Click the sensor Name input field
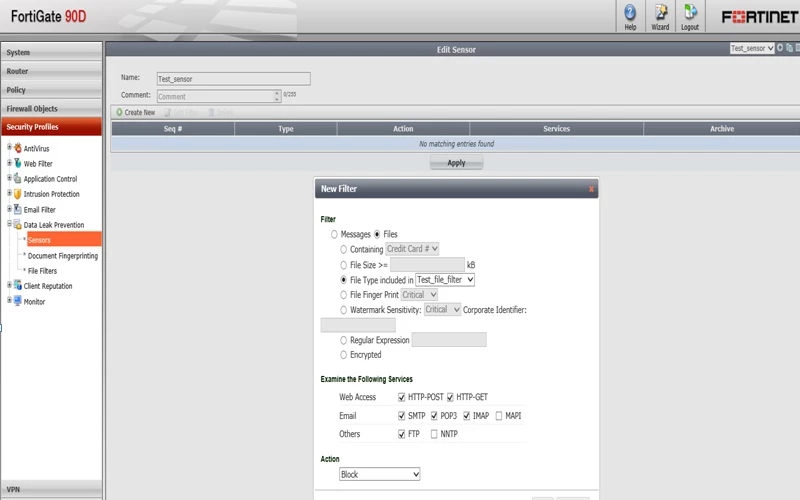800x500 pixels. point(234,79)
